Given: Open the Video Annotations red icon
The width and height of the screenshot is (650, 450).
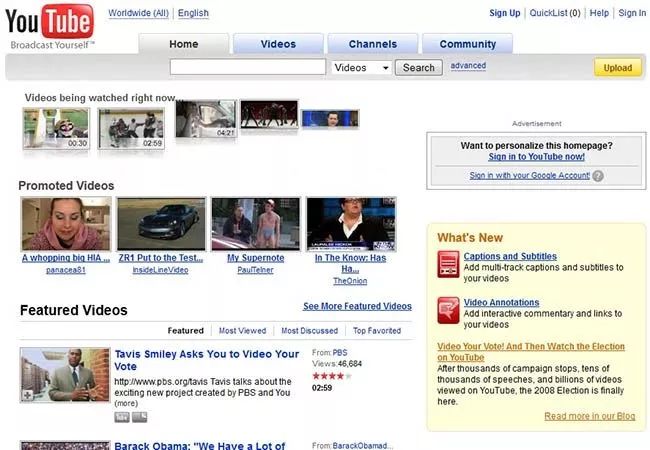Looking at the screenshot, I should coord(448,310).
